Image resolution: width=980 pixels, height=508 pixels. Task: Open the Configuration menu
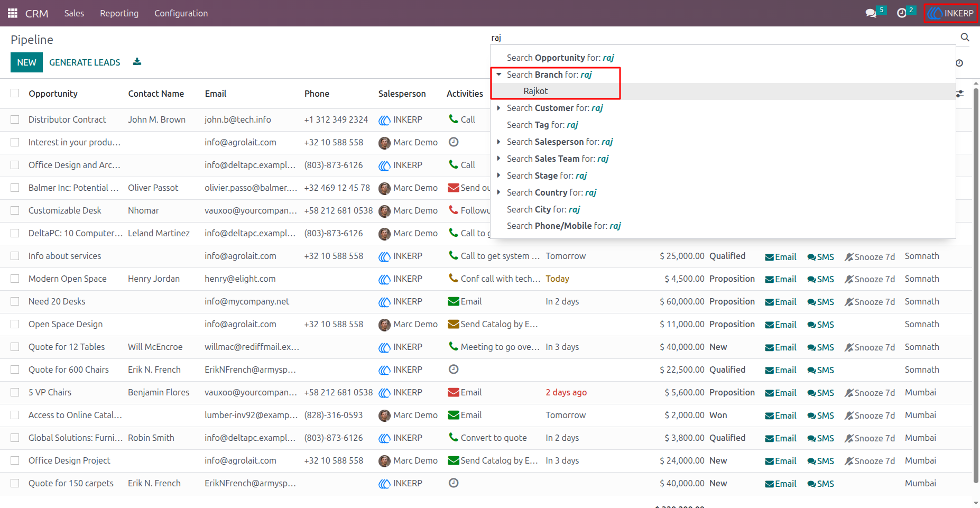pos(181,13)
